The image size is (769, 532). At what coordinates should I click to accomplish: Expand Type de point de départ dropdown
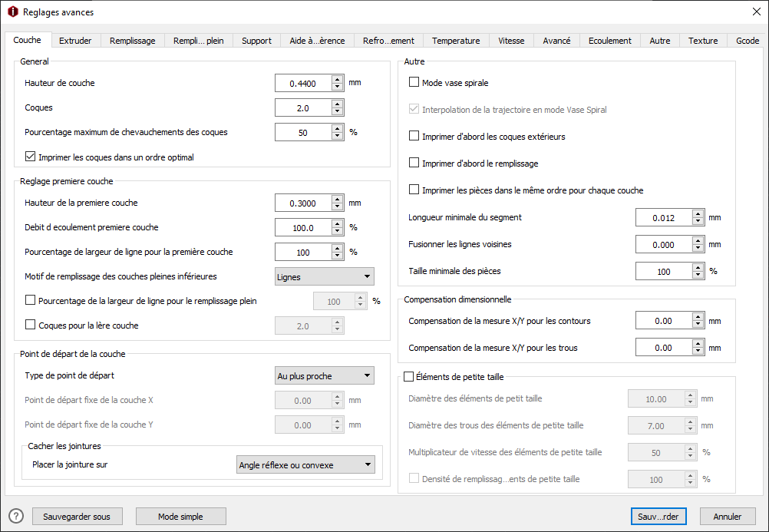[325, 375]
